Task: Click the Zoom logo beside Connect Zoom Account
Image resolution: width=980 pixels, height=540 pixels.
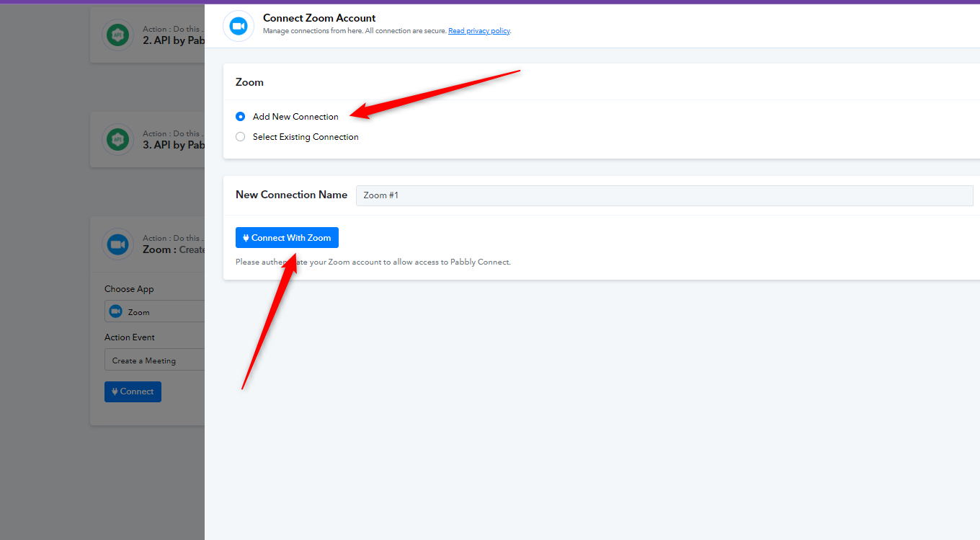Action: point(239,26)
